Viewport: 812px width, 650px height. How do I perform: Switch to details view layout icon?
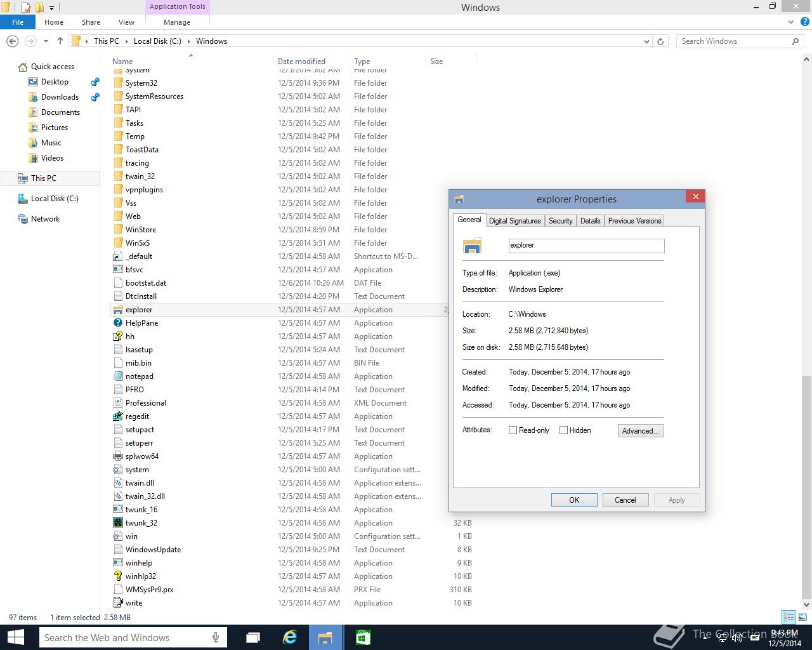789,617
